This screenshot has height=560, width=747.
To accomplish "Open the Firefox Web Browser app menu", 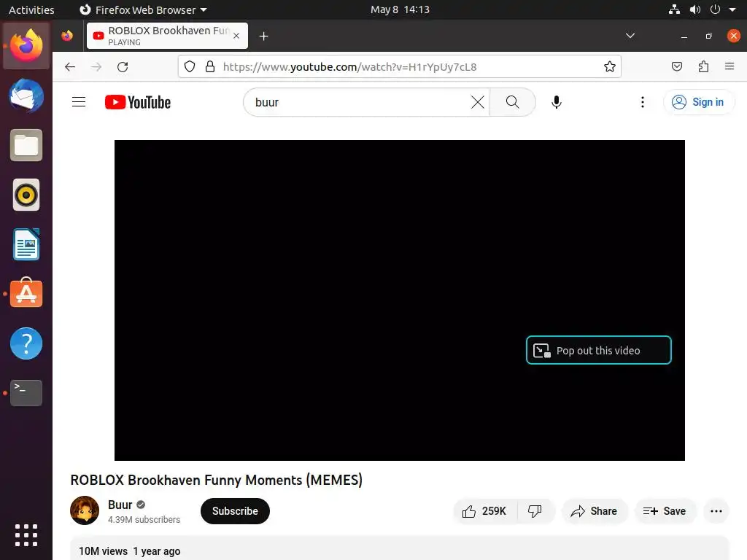I will tap(143, 9).
